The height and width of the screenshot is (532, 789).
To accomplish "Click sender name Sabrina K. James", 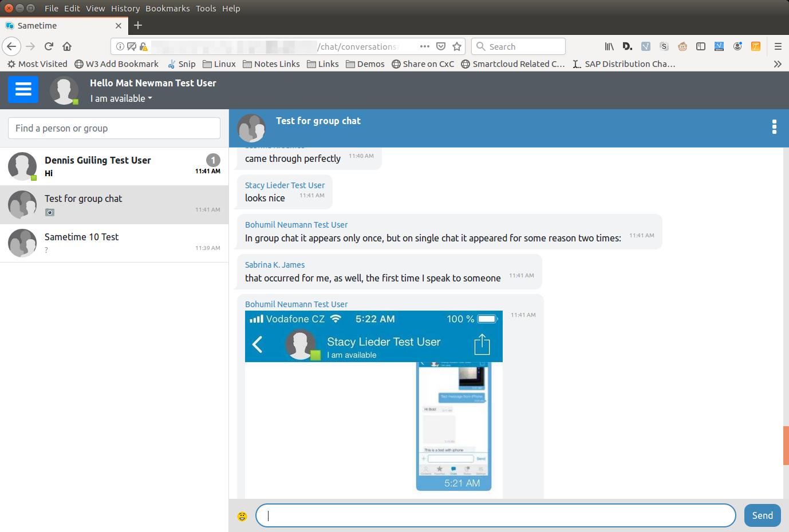I will point(275,265).
